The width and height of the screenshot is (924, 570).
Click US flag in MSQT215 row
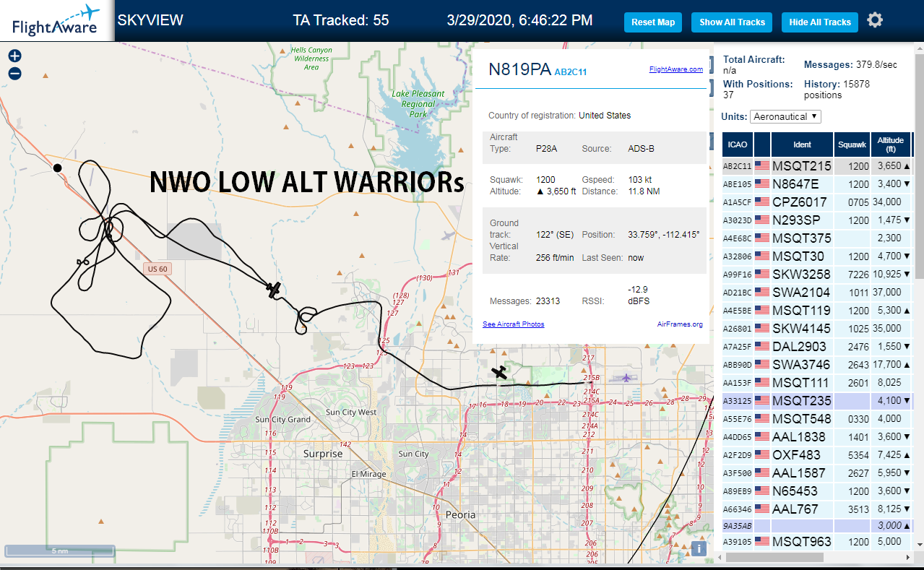[x=762, y=165]
